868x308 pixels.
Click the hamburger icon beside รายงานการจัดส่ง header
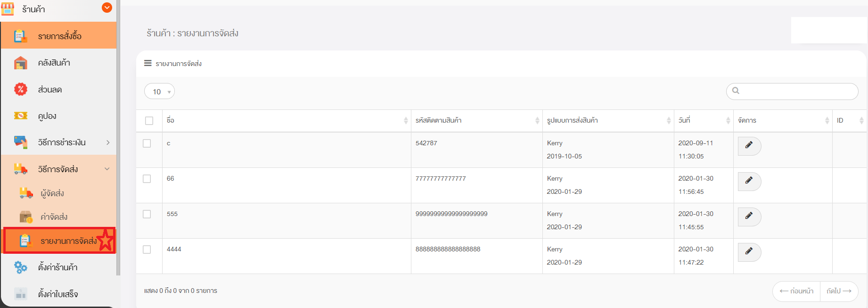(148, 63)
